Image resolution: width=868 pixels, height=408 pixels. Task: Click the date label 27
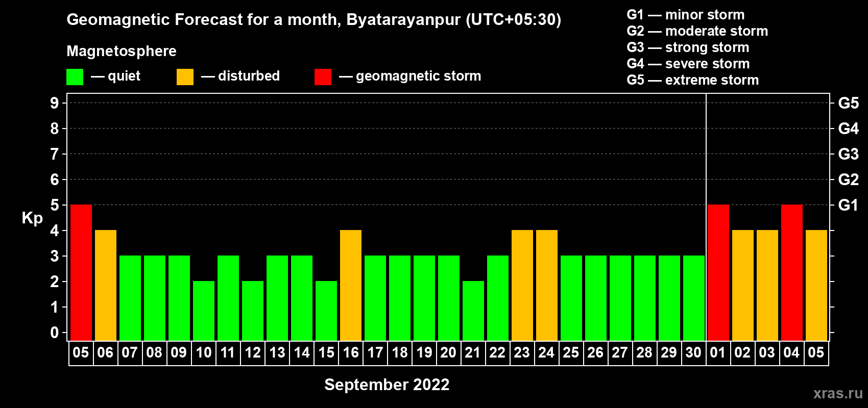tap(620, 353)
